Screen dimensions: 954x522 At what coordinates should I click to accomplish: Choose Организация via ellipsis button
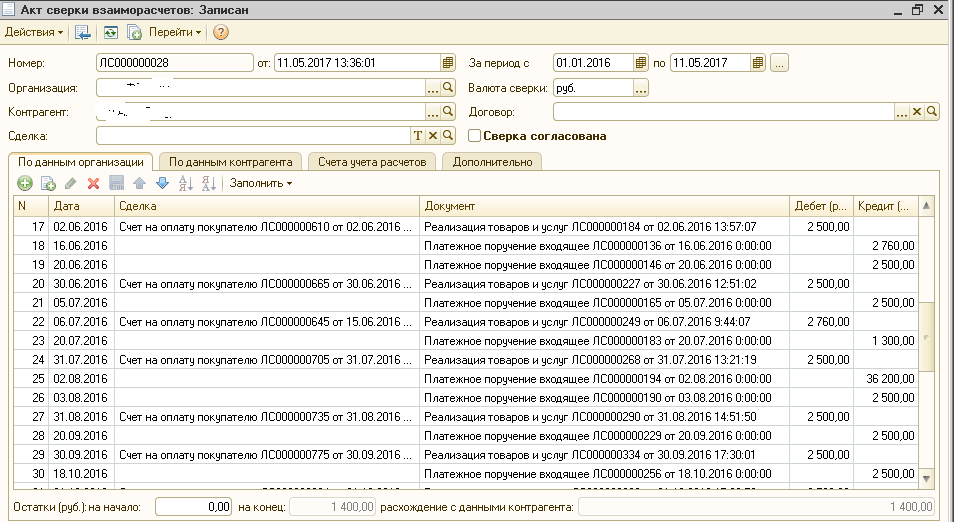[x=433, y=88]
